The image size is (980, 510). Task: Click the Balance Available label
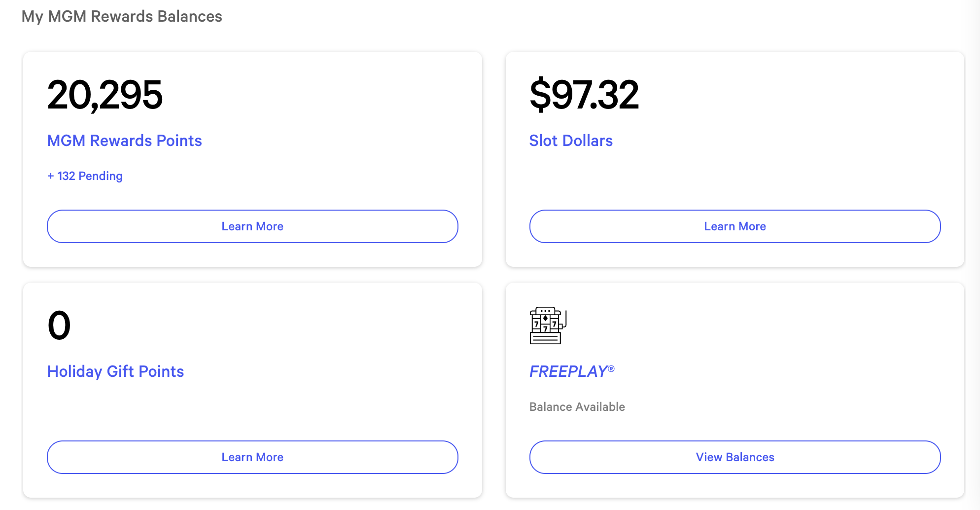tap(577, 407)
